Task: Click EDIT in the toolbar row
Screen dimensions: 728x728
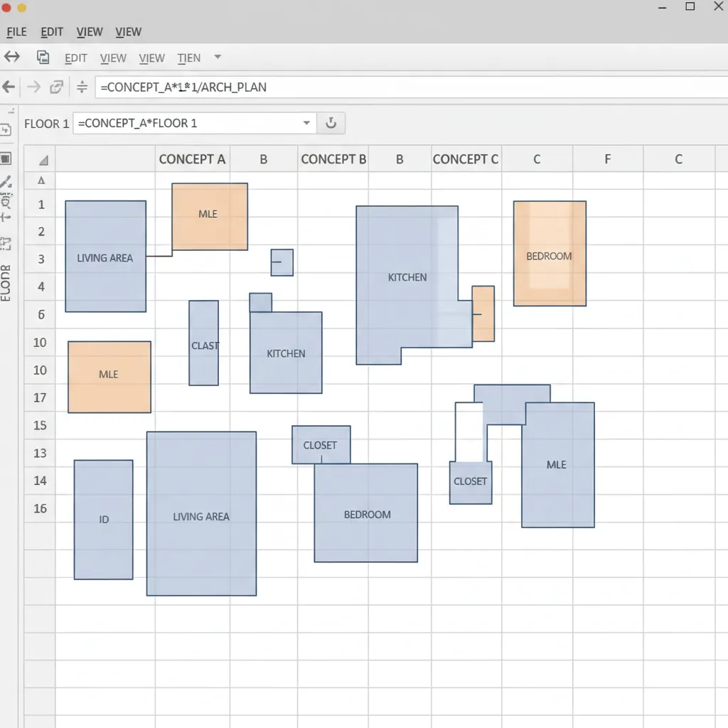Action: click(75, 58)
